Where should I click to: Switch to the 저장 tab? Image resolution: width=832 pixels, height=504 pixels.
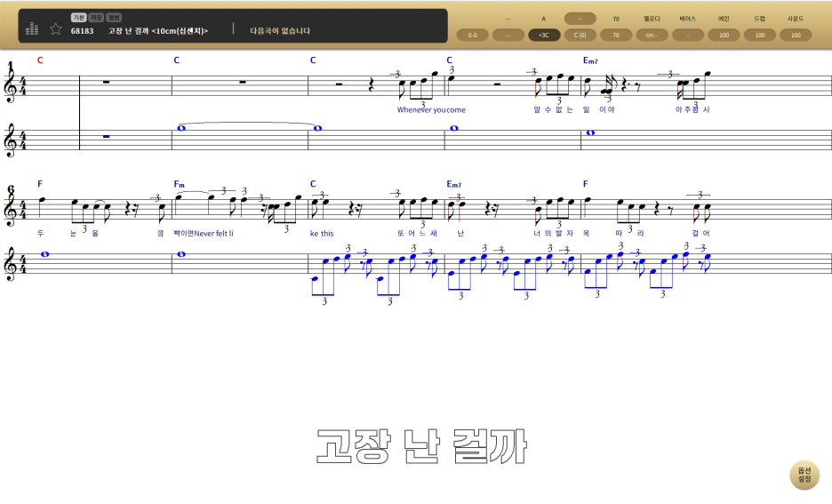coord(96,18)
